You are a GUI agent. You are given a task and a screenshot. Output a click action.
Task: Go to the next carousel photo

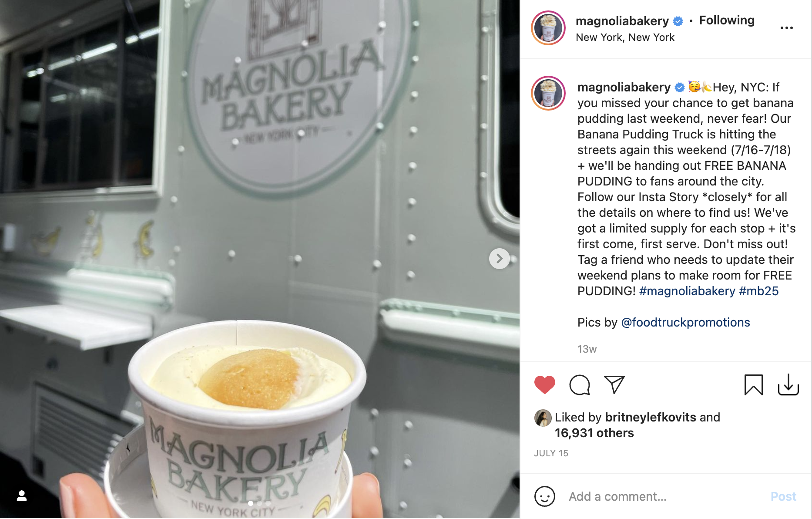499,259
